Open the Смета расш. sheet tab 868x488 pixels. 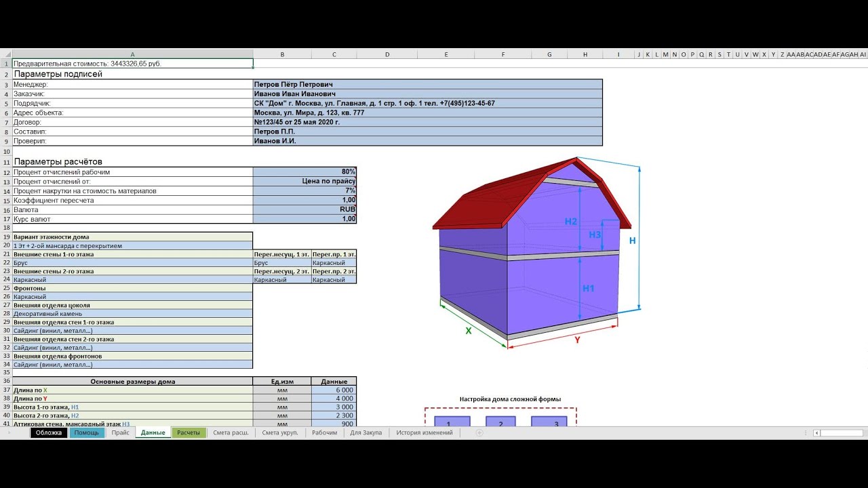click(231, 432)
